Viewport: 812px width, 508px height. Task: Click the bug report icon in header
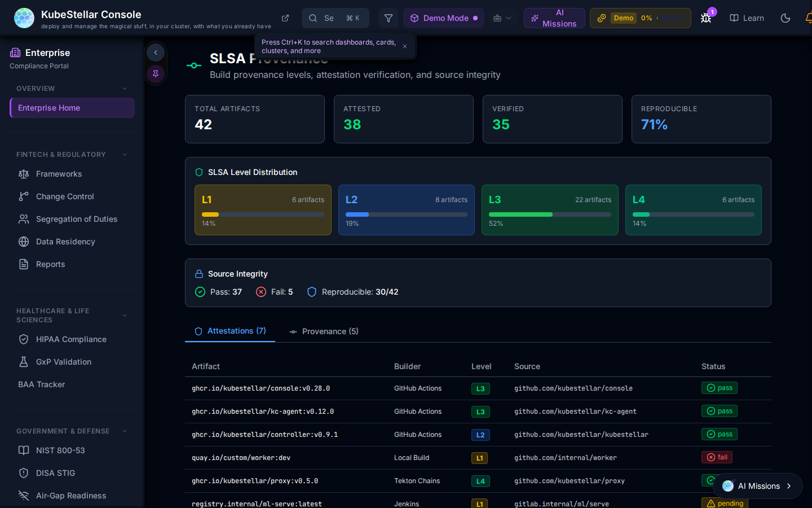pos(705,18)
